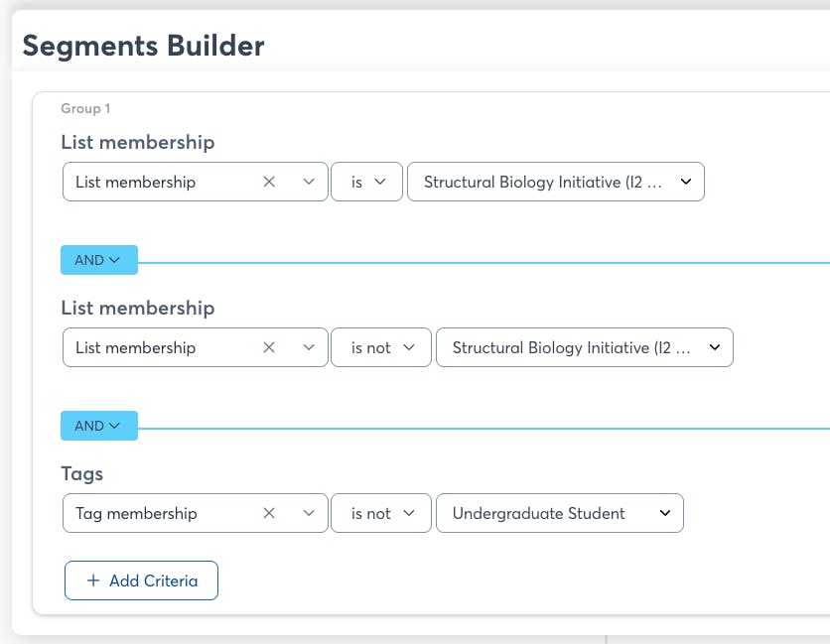This screenshot has width=830, height=644.
Task: Open the Undergraduate Student tag selector
Action: click(x=559, y=514)
